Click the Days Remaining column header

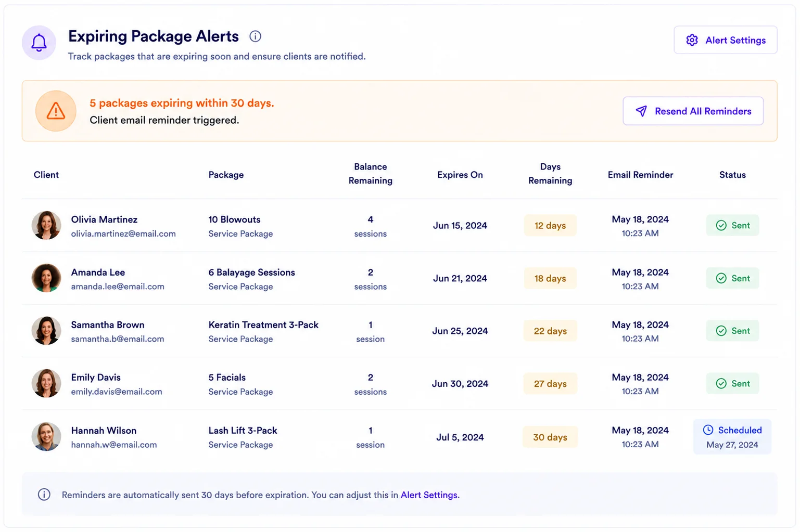[x=550, y=174]
